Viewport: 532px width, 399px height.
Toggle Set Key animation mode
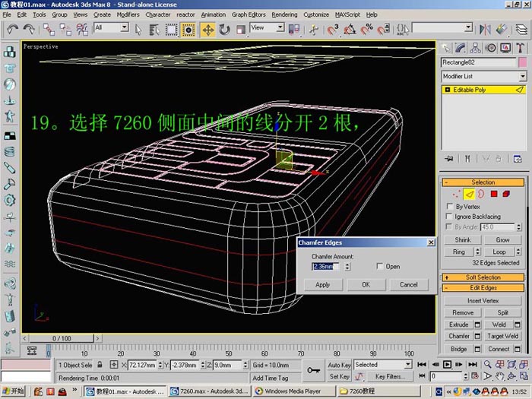339,377
